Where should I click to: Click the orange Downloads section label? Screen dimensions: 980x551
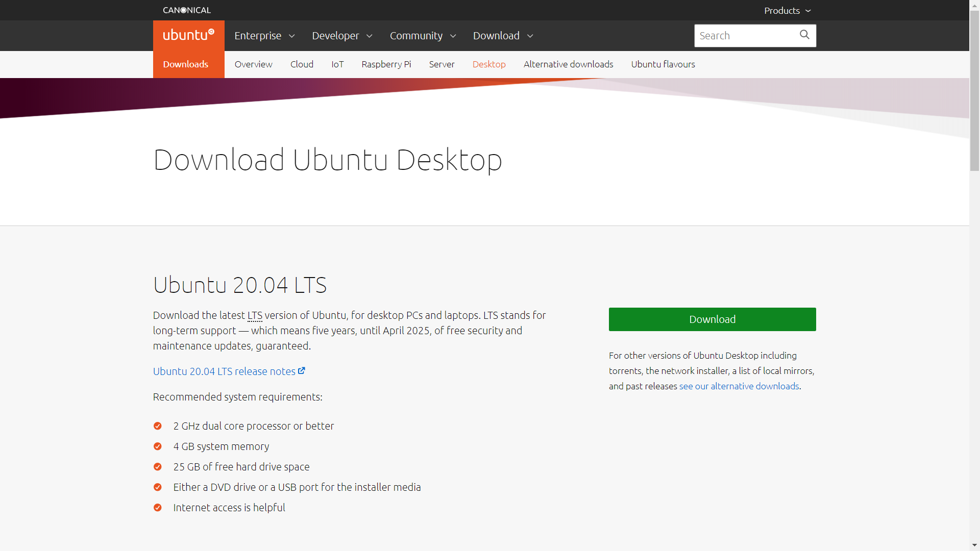coord(186,64)
